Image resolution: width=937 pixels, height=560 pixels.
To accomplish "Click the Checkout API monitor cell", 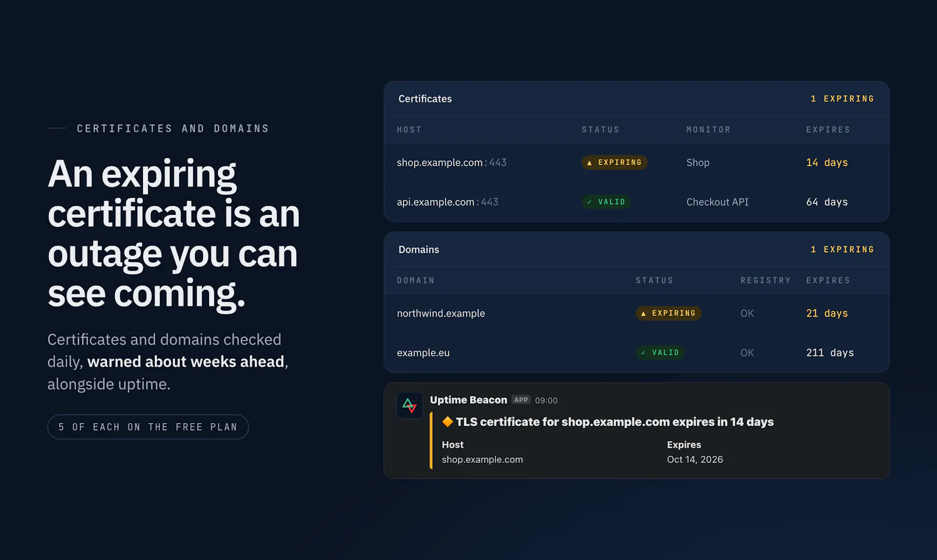I will 717,202.
